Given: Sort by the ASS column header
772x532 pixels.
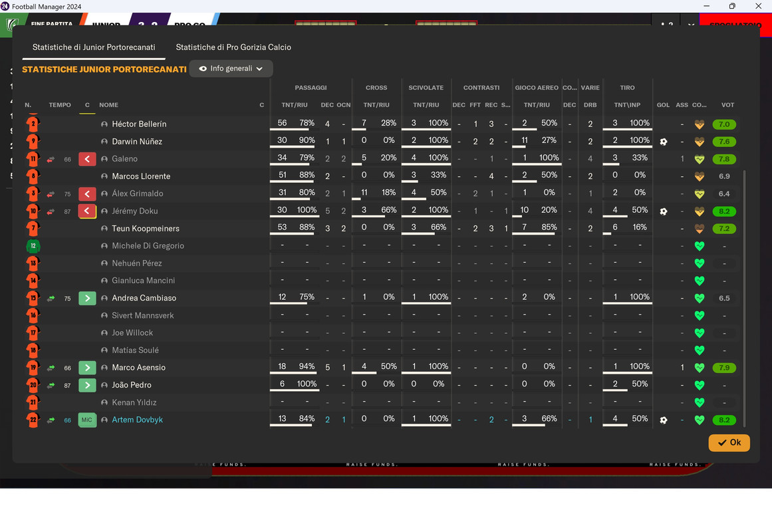Looking at the screenshot, I should (682, 105).
